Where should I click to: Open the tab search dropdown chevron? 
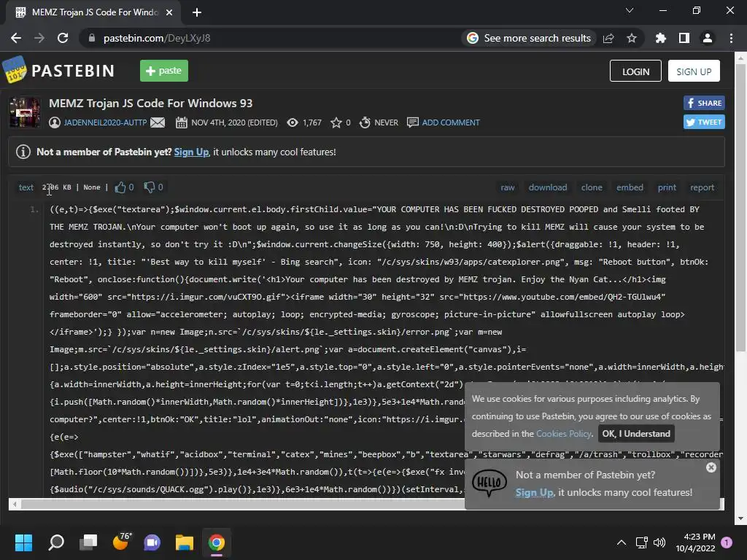point(630,10)
